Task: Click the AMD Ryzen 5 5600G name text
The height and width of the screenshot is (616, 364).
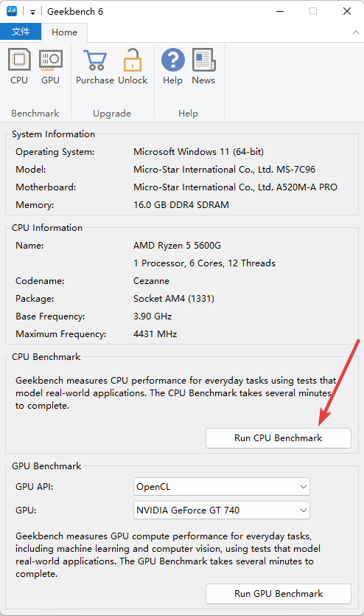Action: coord(178,246)
